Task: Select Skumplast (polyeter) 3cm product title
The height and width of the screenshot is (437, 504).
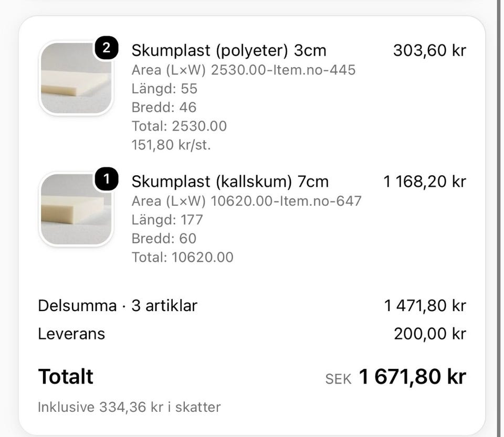Action: click(x=229, y=50)
